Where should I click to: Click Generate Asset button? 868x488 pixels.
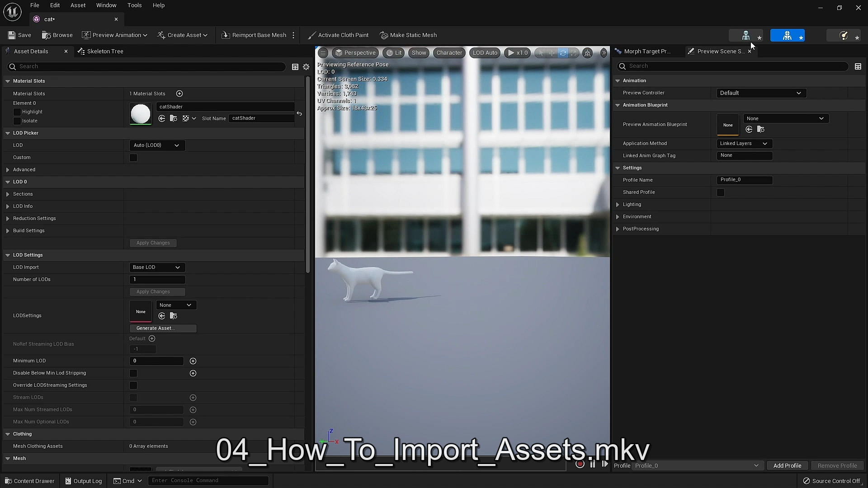tap(163, 328)
